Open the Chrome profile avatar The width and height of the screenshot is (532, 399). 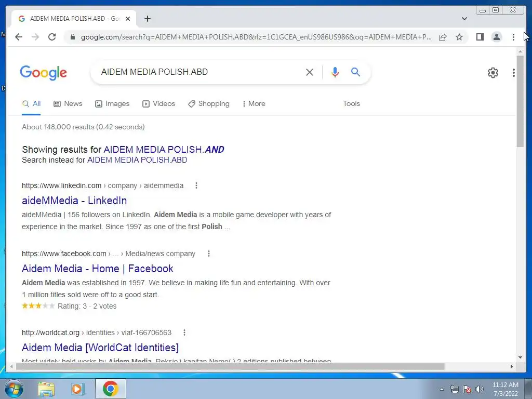496,37
